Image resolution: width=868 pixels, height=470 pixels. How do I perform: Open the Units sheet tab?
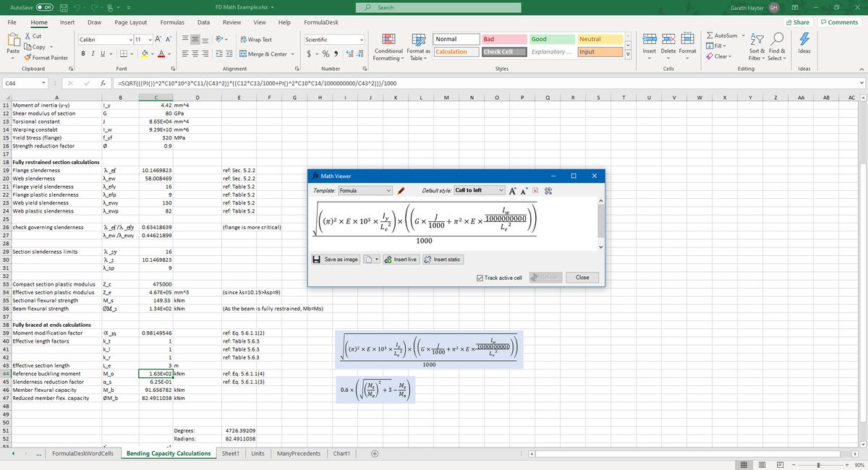coord(257,453)
